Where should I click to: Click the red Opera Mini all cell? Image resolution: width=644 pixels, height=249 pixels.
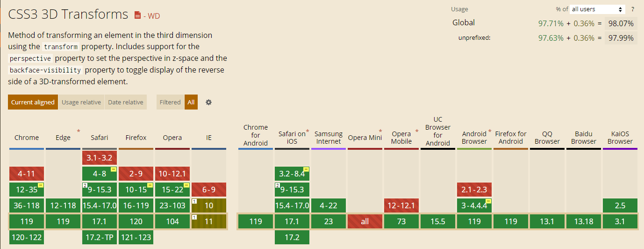365,221
